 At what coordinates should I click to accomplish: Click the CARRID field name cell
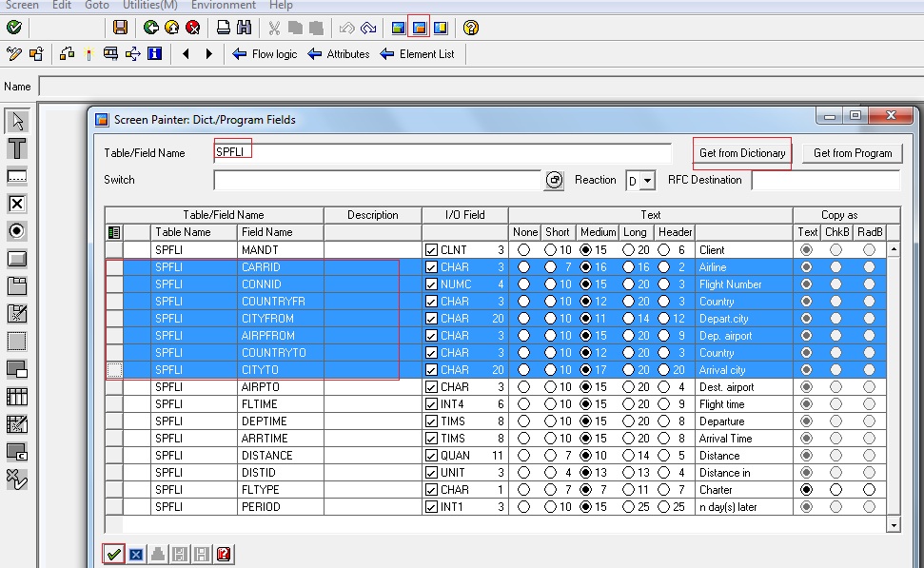tap(281, 267)
